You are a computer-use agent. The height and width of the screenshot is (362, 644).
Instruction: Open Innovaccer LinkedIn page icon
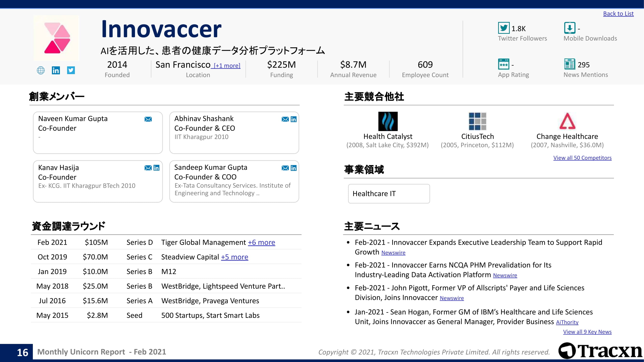pyautogui.click(x=56, y=70)
